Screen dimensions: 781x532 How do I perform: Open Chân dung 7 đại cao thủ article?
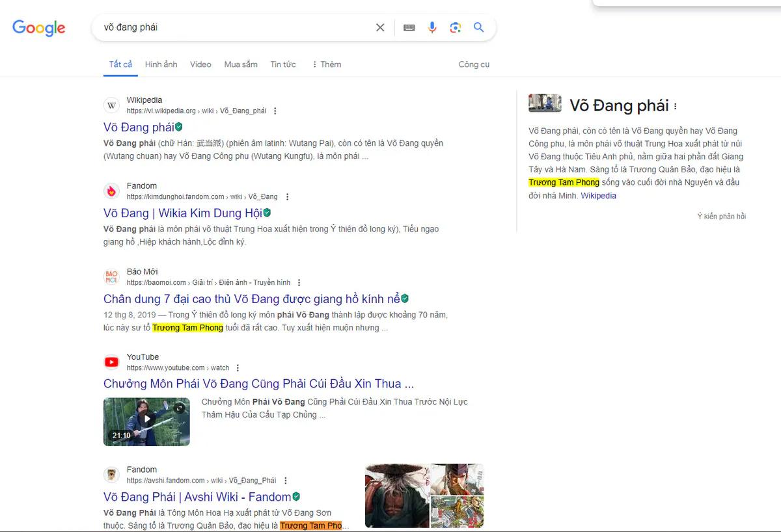pyautogui.click(x=252, y=299)
